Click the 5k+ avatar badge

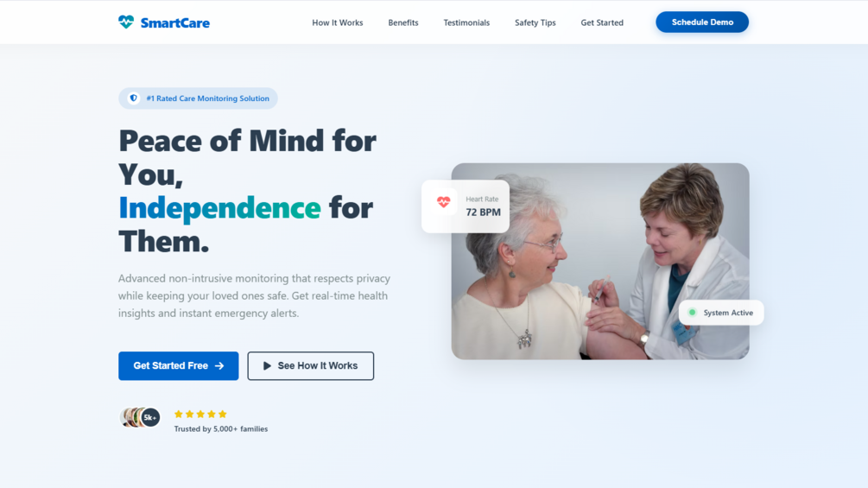pyautogui.click(x=150, y=417)
